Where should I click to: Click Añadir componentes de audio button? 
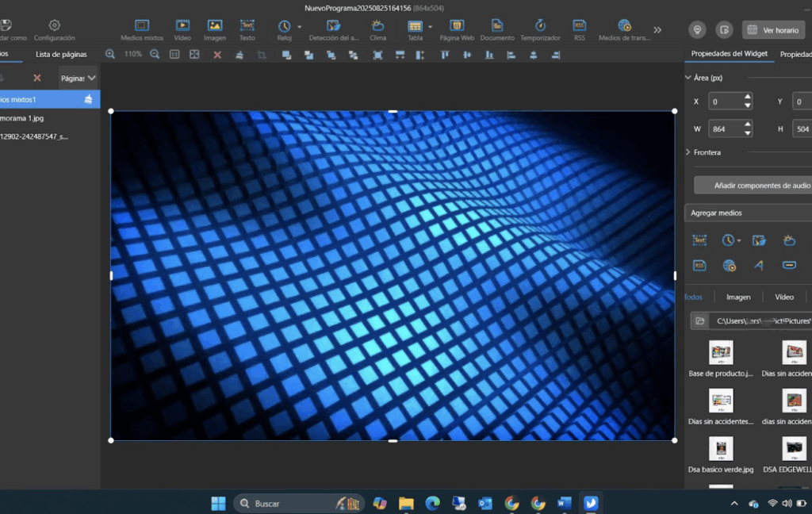pos(753,185)
